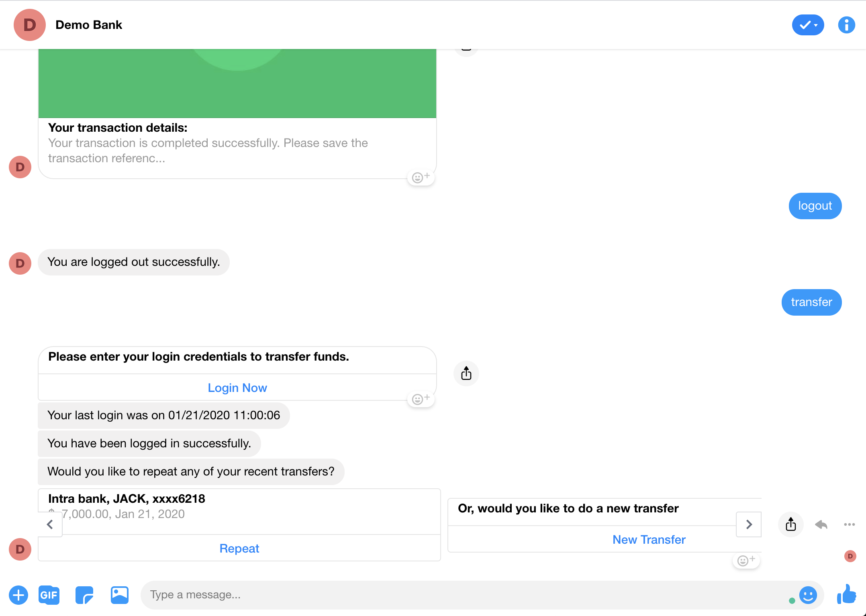Image resolution: width=866 pixels, height=616 pixels.
Task: Click the small seen-by avatar indicator
Action: pos(850,556)
